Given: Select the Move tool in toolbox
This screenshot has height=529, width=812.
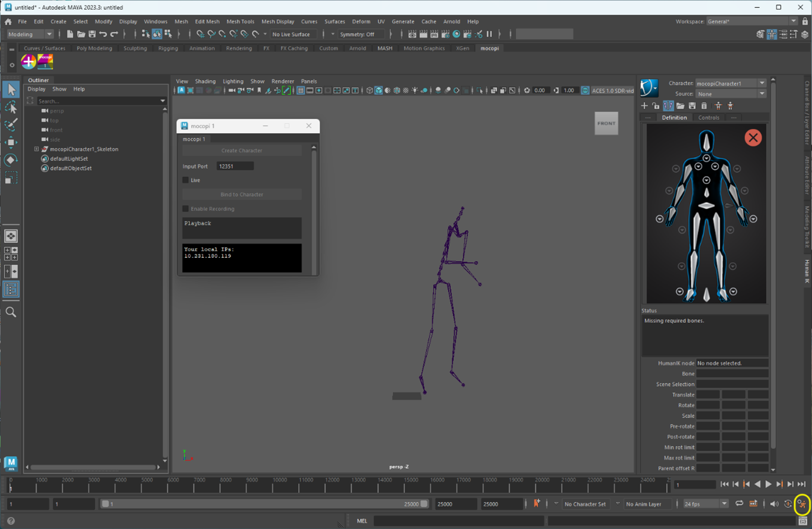Looking at the screenshot, I should coord(11,142).
